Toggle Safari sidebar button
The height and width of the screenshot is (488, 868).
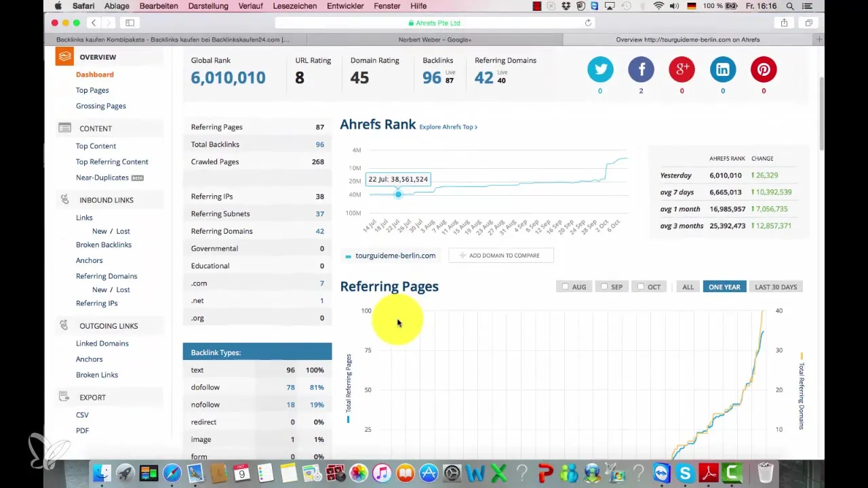tap(130, 22)
